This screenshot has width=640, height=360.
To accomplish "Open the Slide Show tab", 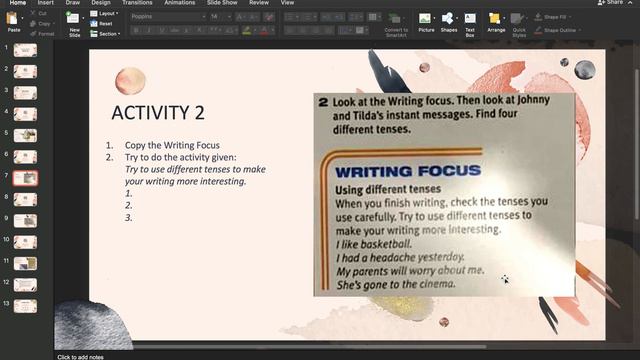I will click(222, 3).
